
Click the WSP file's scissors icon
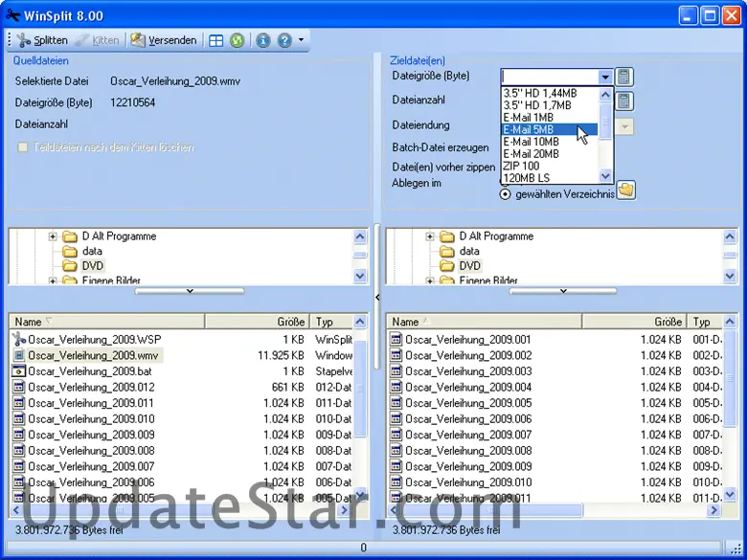coord(18,339)
